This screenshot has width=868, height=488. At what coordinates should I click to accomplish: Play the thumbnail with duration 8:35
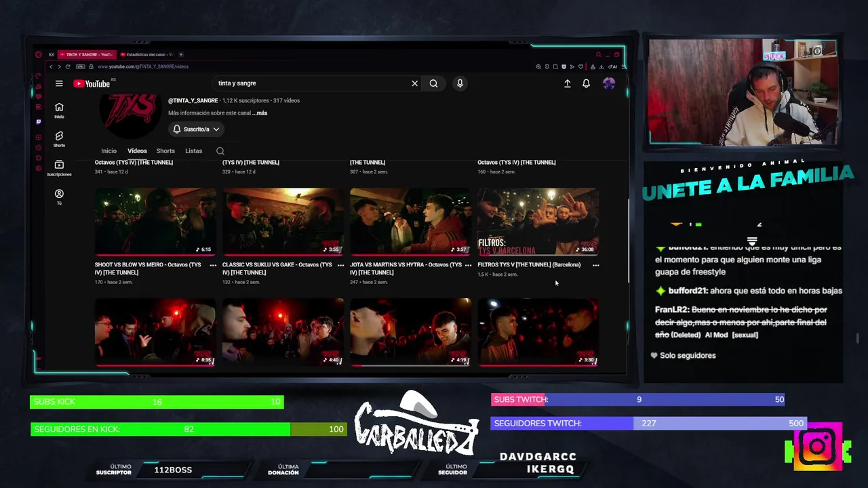click(x=155, y=332)
